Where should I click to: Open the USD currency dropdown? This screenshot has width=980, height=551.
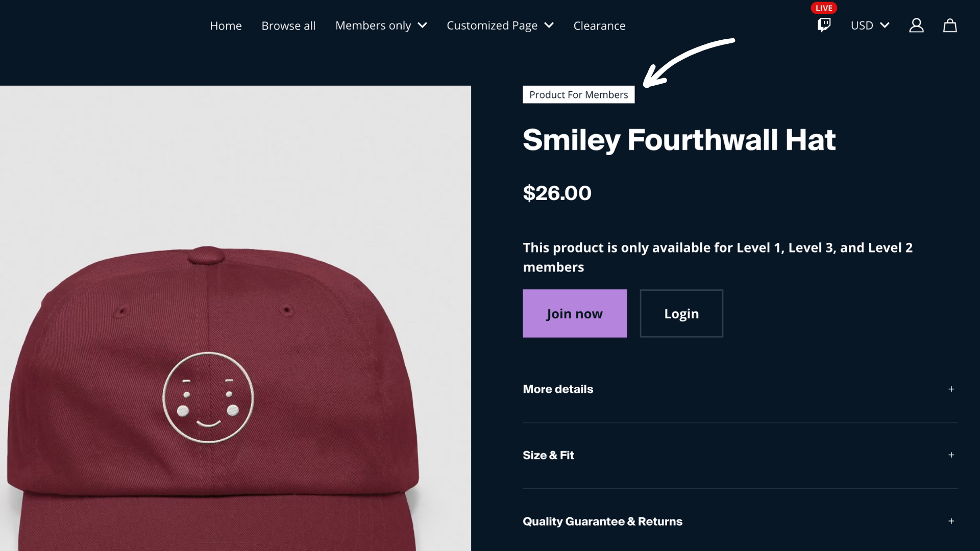pos(869,25)
